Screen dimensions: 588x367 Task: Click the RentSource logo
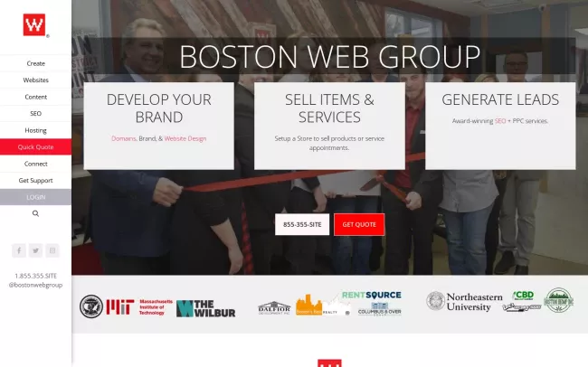click(371, 296)
